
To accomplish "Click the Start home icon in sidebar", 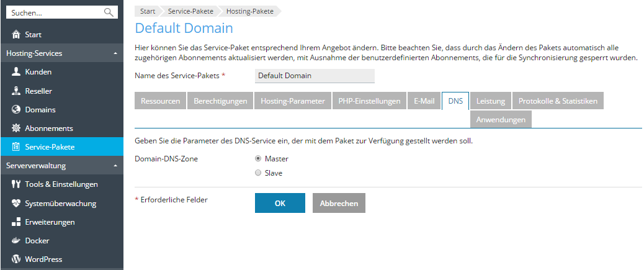I will [17, 35].
